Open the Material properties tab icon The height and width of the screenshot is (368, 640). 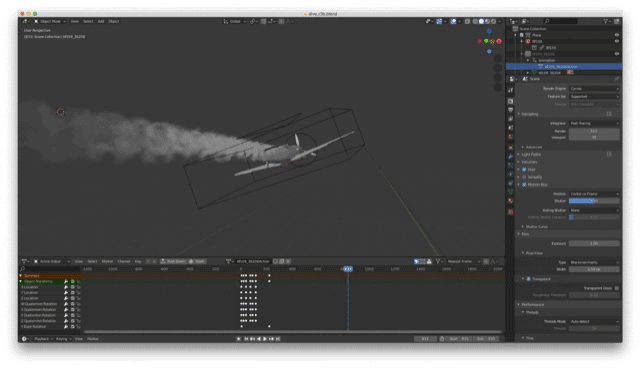(511, 201)
